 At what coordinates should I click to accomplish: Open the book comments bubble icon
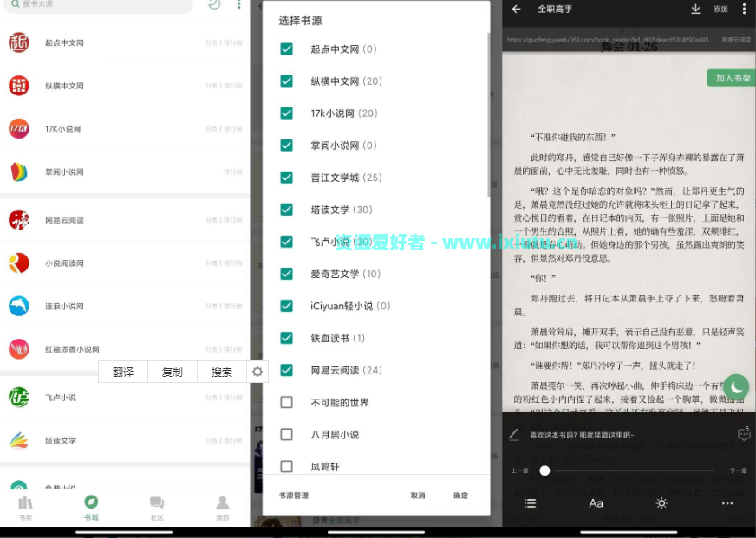click(x=744, y=434)
